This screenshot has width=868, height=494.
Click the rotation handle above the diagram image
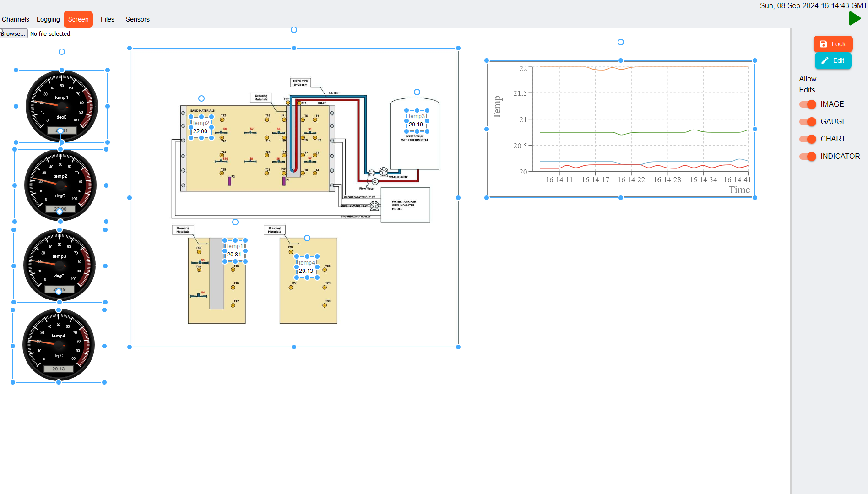[294, 30]
